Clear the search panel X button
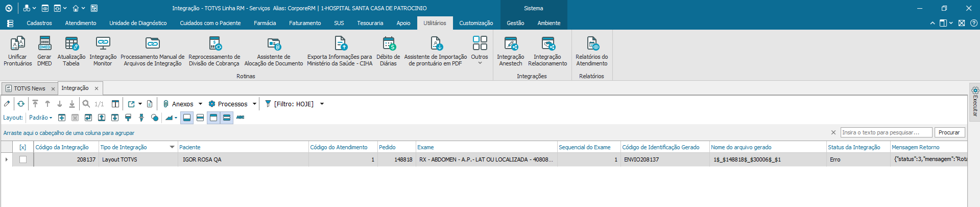The width and height of the screenshot is (980, 207). 833,132
